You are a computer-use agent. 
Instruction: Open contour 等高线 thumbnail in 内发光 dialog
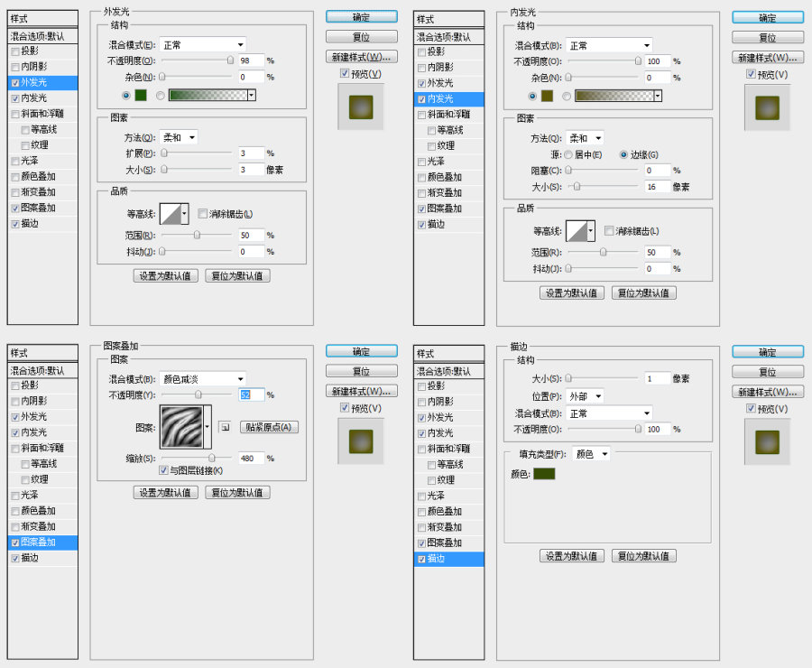577,230
